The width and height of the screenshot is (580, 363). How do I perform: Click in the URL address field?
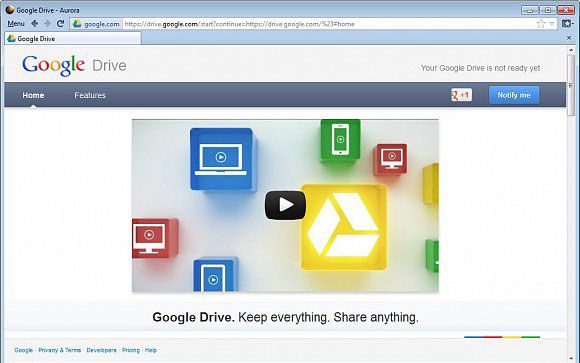pos(329,24)
